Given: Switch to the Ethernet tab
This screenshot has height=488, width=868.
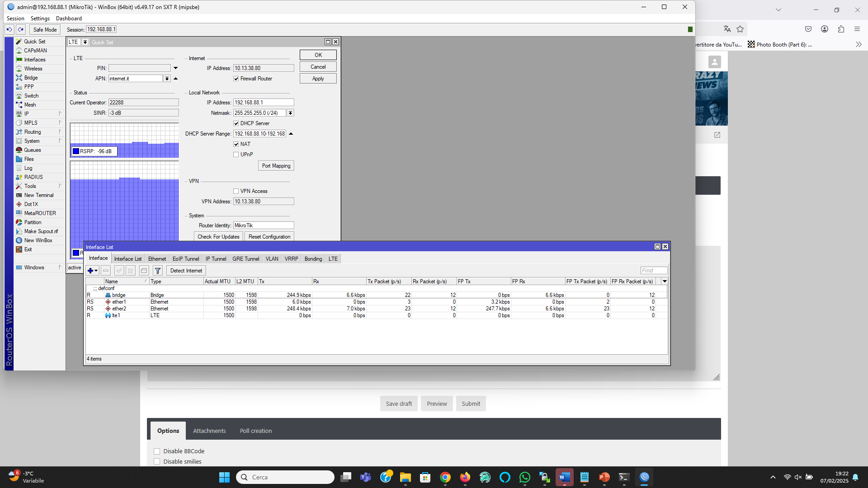Looking at the screenshot, I should point(157,259).
